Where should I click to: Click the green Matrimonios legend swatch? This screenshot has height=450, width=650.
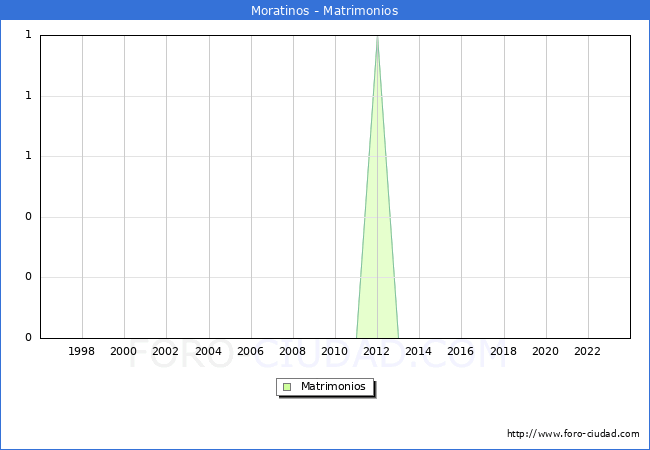(x=287, y=387)
